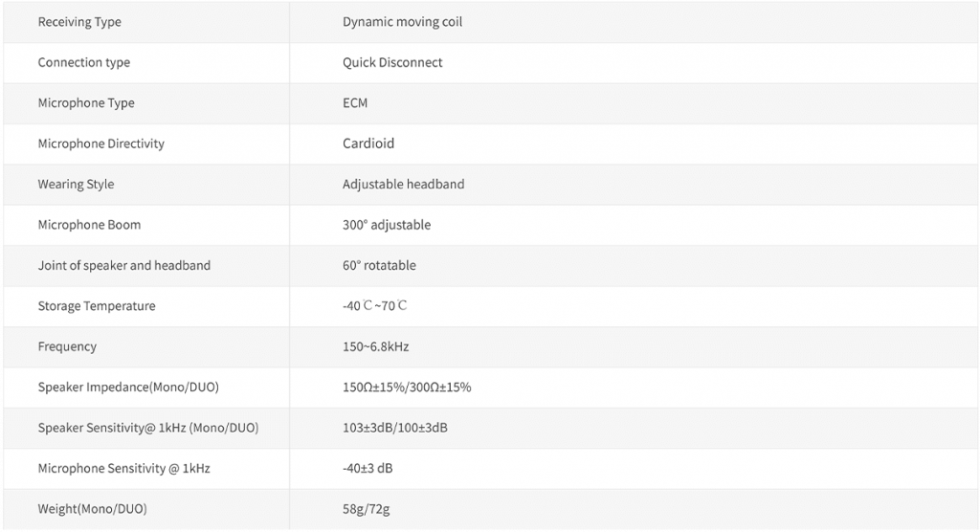The height and width of the screenshot is (532, 980).
Task: Click the Dynamic moving coil value
Action: click(402, 22)
